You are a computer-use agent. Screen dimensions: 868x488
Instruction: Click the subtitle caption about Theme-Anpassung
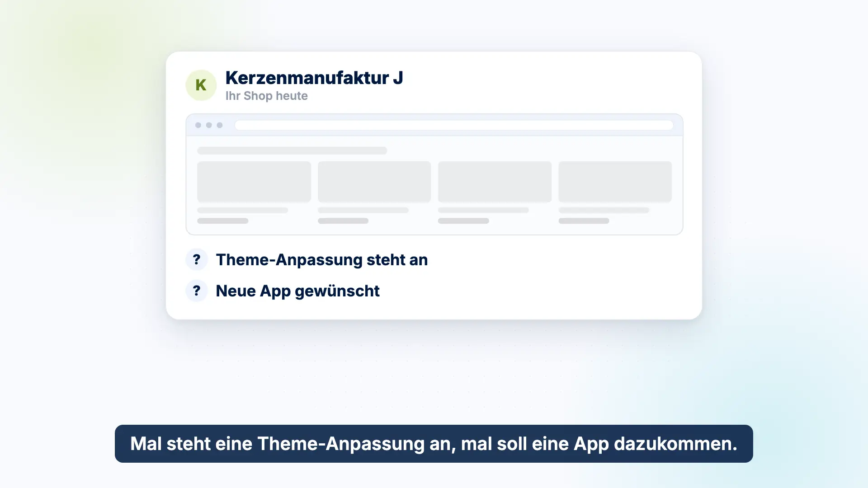(x=434, y=444)
